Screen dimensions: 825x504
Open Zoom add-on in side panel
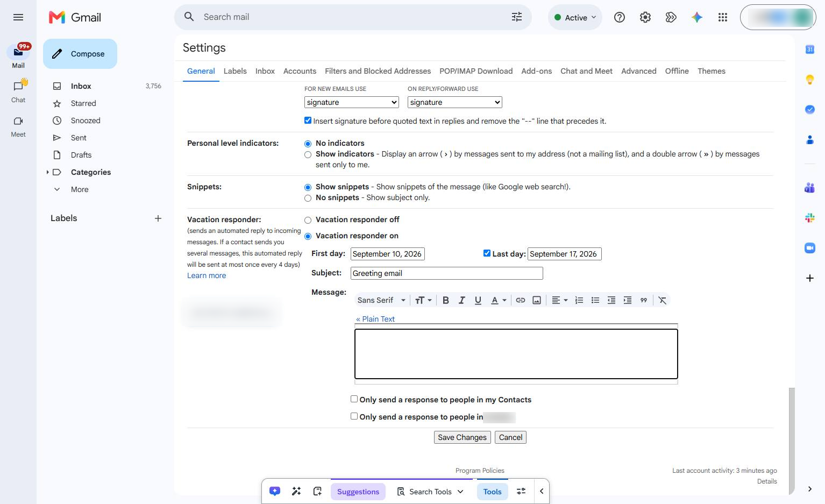click(x=810, y=248)
